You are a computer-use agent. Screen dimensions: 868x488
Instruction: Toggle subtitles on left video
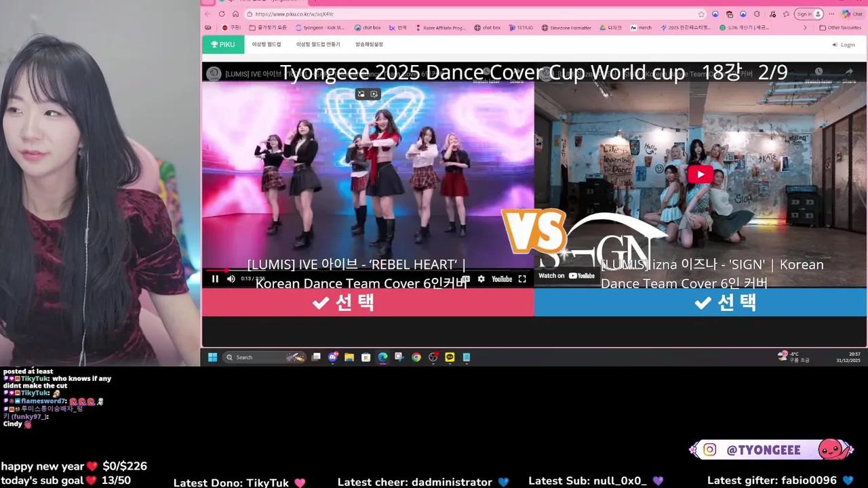click(466, 279)
